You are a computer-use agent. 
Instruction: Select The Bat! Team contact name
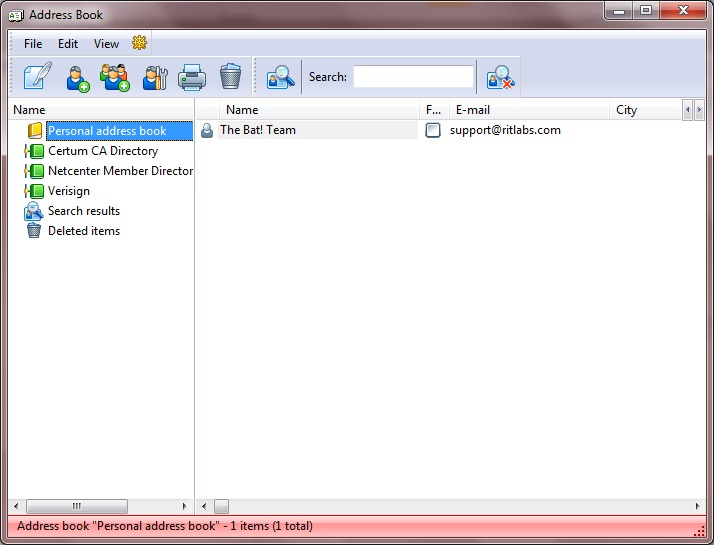click(258, 130)
